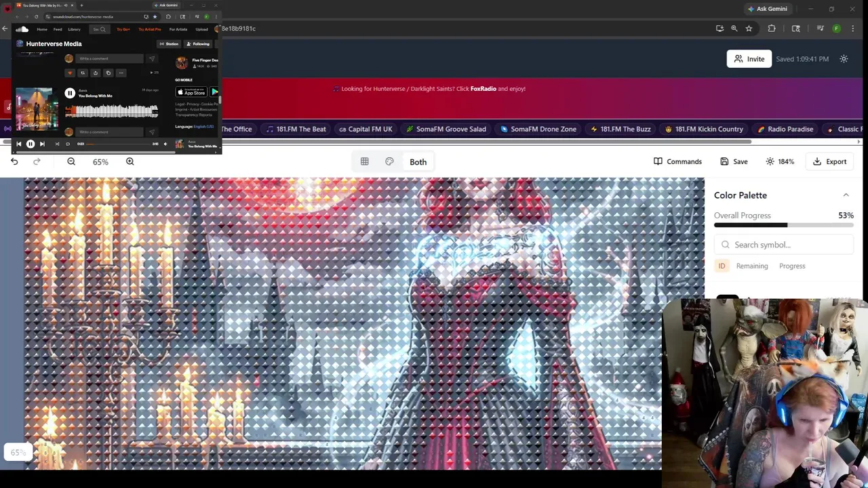Toggle repeat in the SoundCloud player
The image size is (868, 488).
[x=68, y=144]
